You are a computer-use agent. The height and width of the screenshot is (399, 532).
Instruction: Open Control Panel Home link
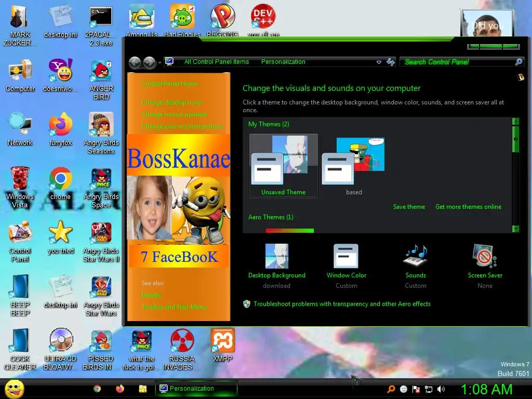pyautogui.click(x=170, y=84)
